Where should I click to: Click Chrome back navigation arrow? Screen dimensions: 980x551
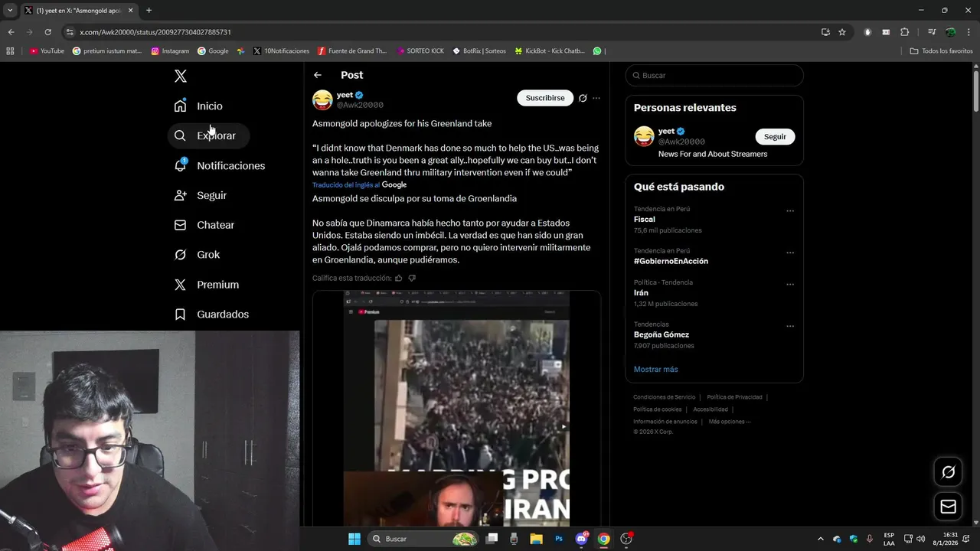click(11, 32)
